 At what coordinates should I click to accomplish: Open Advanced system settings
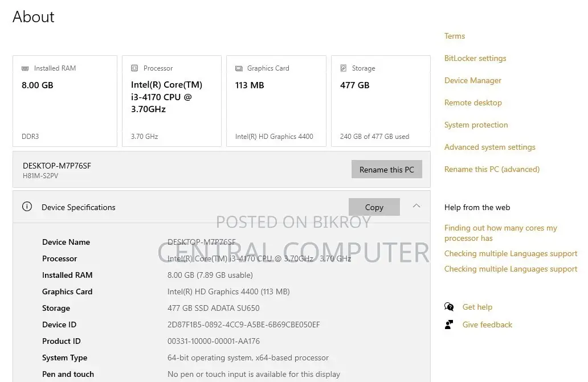[x=490, y=147]
